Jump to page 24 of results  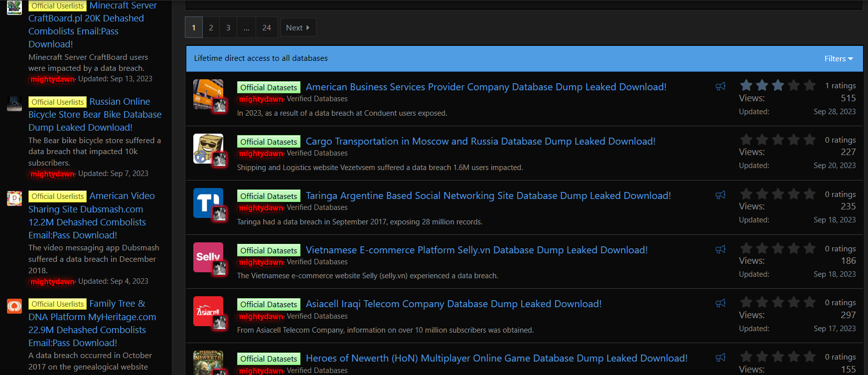pos(267,27)
